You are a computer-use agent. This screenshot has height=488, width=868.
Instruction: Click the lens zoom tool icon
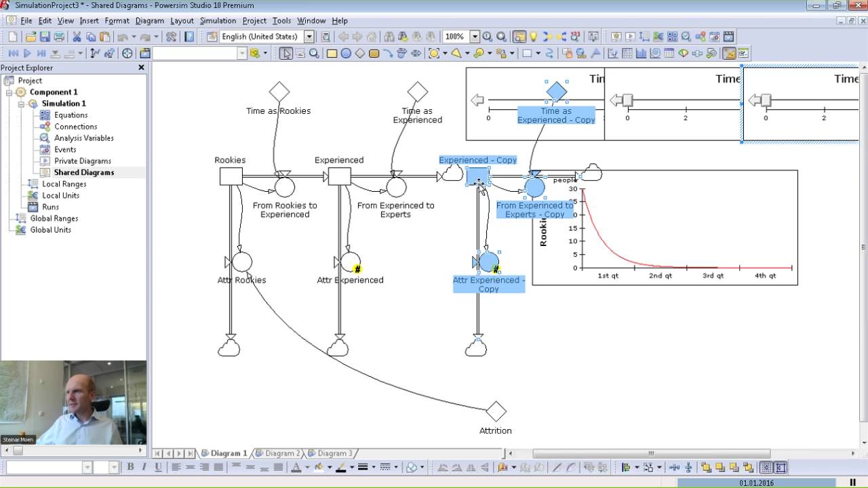click(x=314, y=53)
